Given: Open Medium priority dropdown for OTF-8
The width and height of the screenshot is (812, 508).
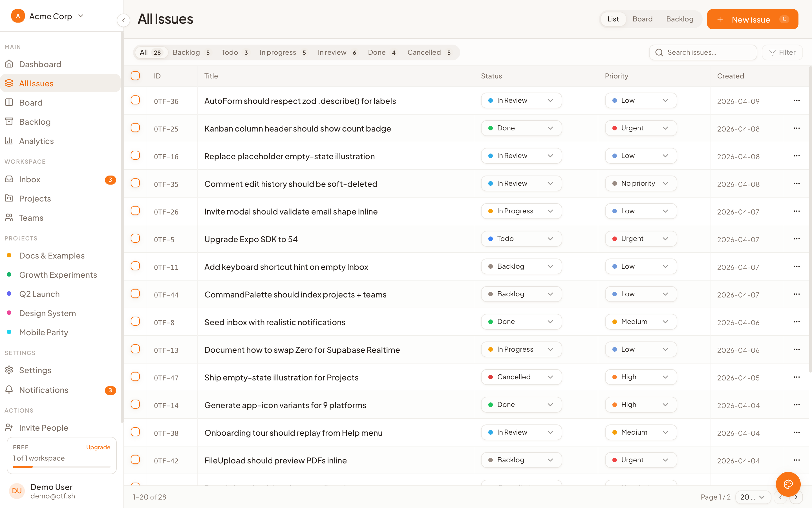Looking at the screenshot, I should click(x=641, y=321).
